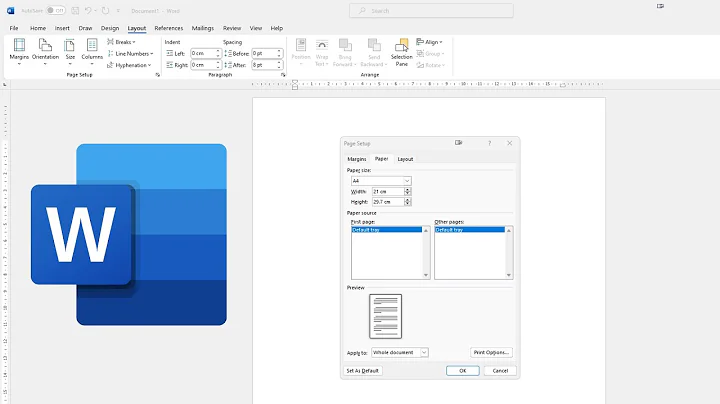Screen dimensions: 720x404
Task: Switch to the Help ribbon tab
Action: coord(276,28)
